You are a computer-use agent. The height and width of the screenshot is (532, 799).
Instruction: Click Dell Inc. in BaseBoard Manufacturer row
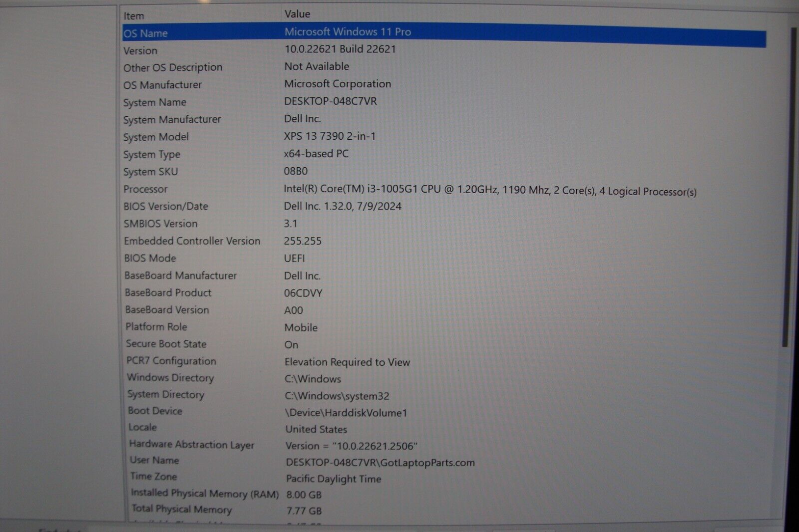(302, 276)
